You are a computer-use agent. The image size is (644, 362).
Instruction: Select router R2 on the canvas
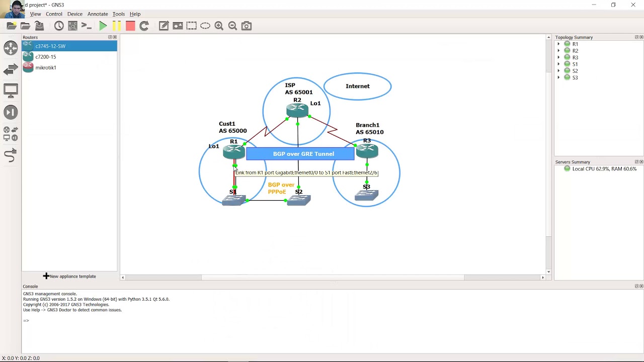297,111
